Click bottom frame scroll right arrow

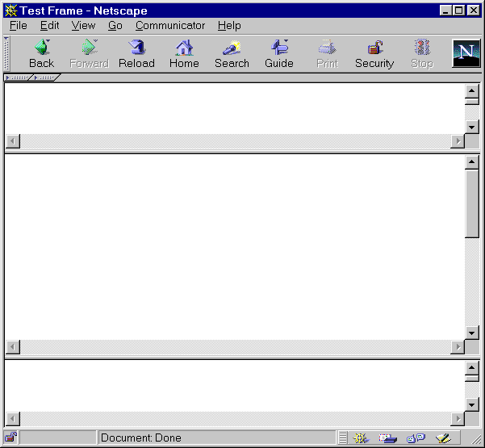(458, 419)
